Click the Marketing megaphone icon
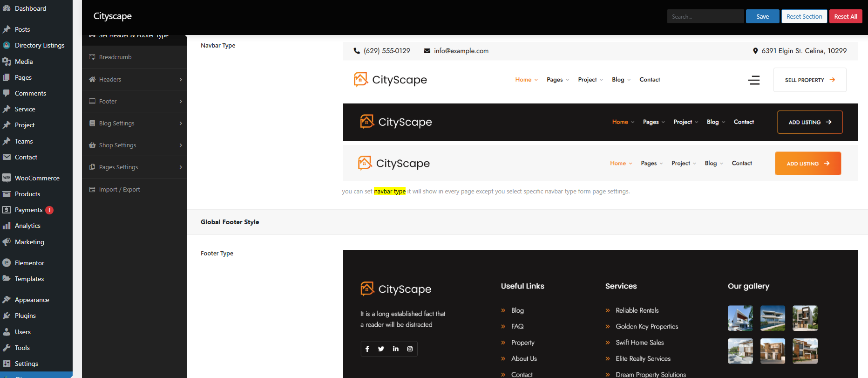Viewport: 868px width, 378px height. point(7,242)
